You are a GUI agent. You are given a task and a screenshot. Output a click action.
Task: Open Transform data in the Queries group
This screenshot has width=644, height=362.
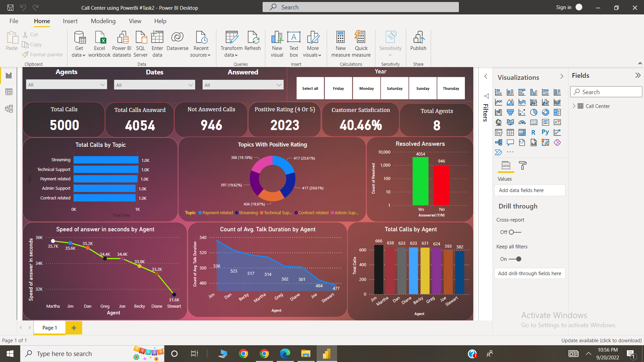coord(231,44)
